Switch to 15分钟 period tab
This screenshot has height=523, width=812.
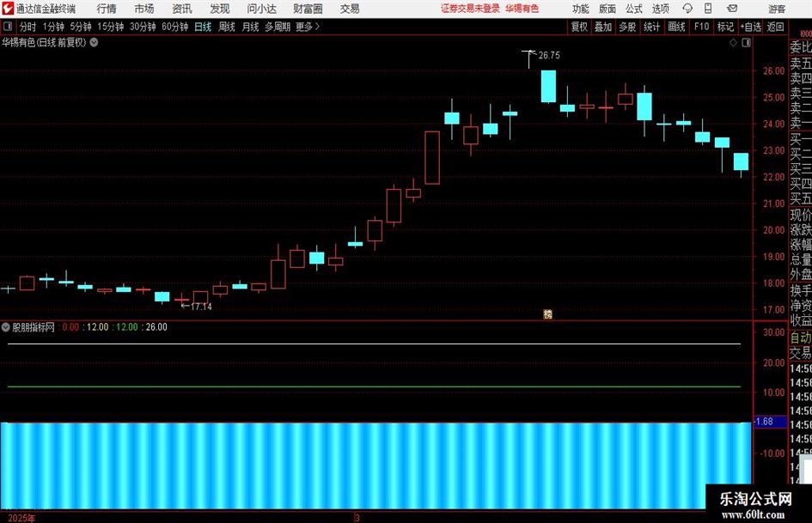pyautogui.click(x=110, y=27)
